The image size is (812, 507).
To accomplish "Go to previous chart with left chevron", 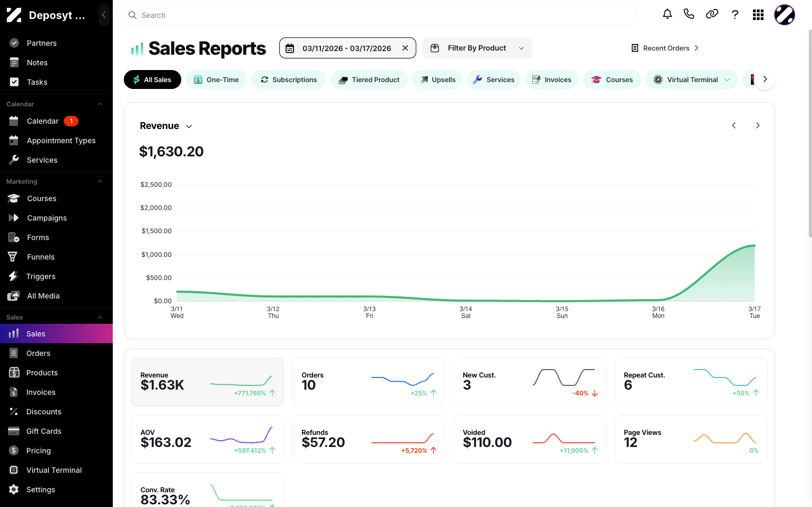I will [734, 125].
